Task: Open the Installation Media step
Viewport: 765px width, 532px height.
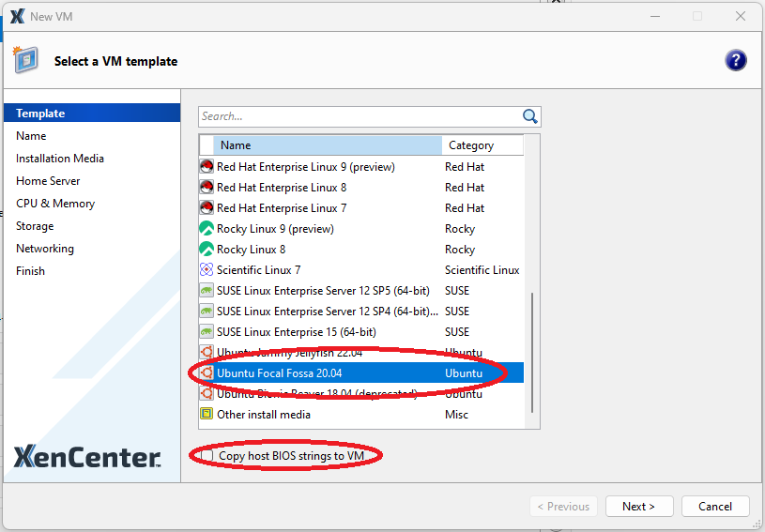Action: click(60, 159)
